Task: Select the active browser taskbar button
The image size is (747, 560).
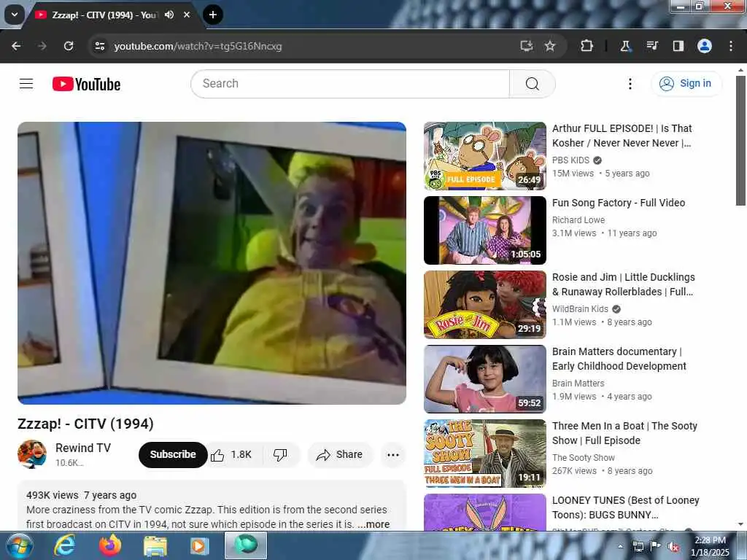Action: (245, 545)
